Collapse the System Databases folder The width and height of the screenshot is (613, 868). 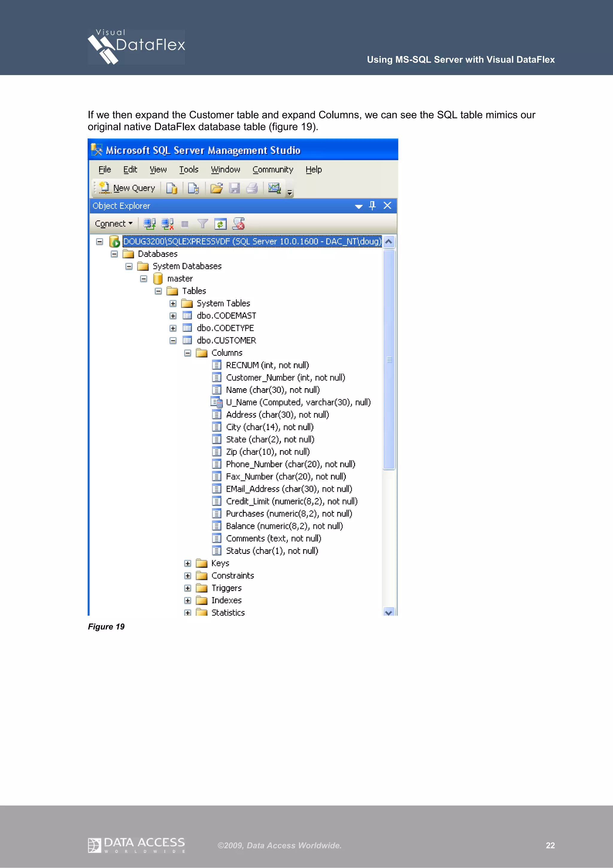[129, 267]
